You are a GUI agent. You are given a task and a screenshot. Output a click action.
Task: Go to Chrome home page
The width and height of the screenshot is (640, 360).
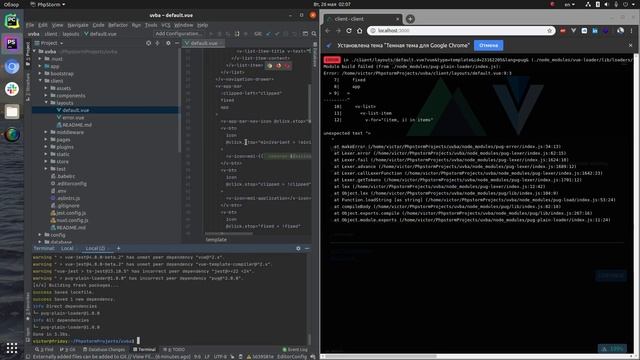point(360,31)
